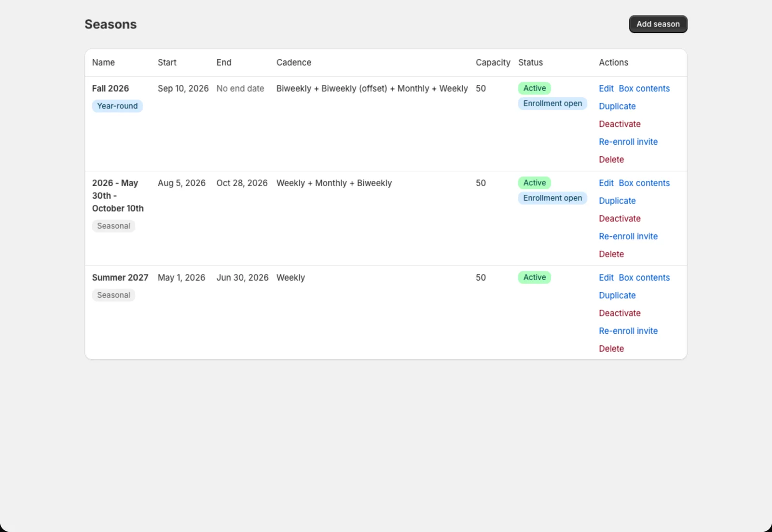Click the Year-round badge

click(117, 106)
